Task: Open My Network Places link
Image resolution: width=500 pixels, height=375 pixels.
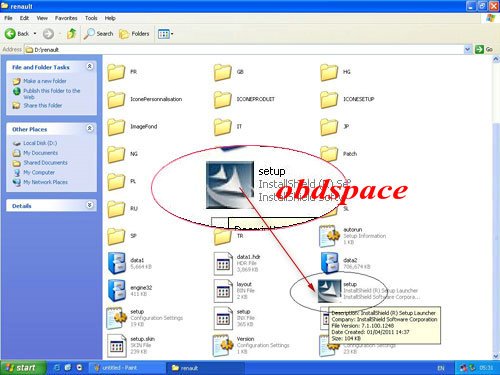Action: [x=45, y=182]
